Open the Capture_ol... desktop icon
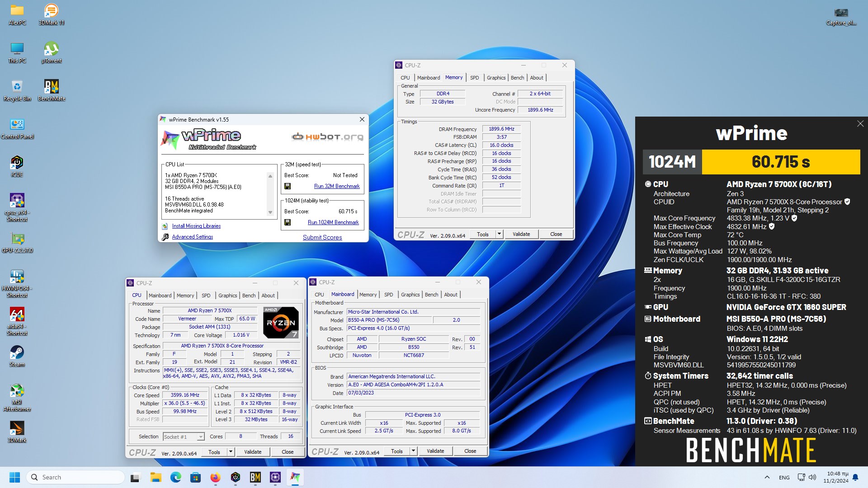 coord(841,16)
